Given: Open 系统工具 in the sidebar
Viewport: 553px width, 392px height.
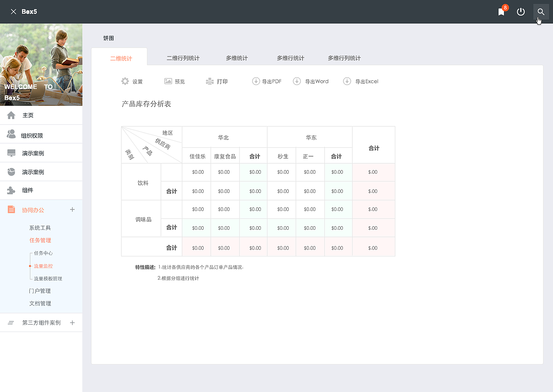Looking at the screenshot, I should [x=40, y=228].
